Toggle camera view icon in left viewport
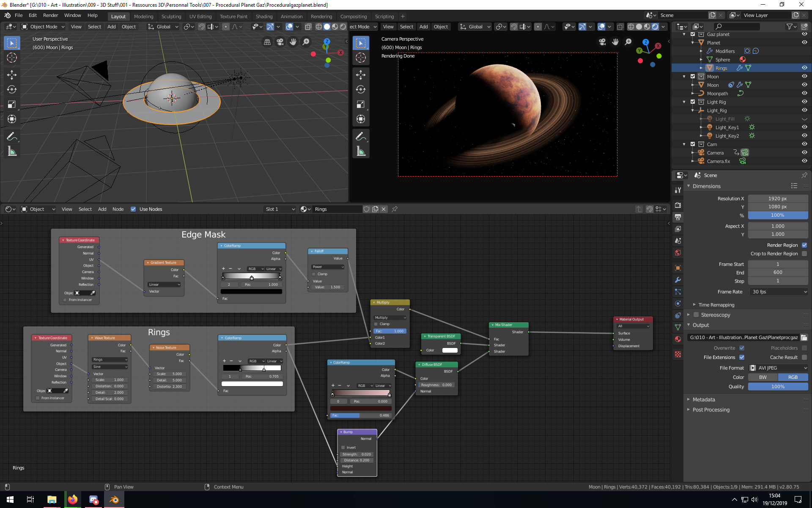The height and width of the screenshot is (508, 812). coord(280,42)
